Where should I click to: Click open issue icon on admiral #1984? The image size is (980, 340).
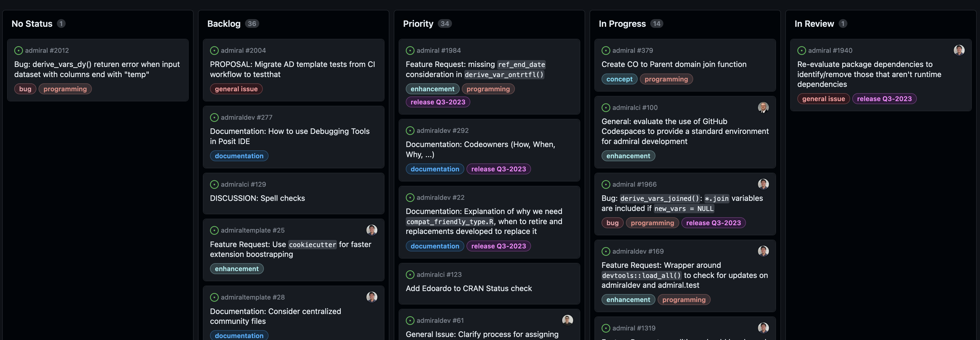point(410,50)
